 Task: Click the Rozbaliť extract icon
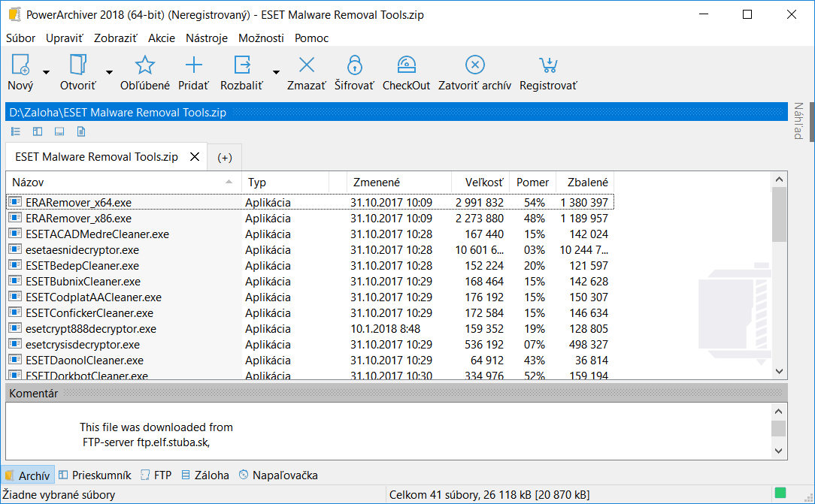pyautogui.click(x=242, y=65)
